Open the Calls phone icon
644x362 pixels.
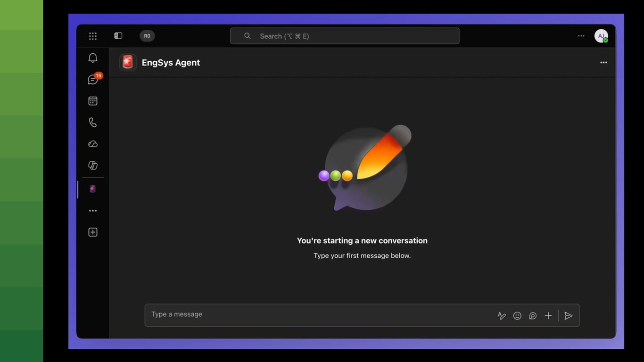coord(93,123)
